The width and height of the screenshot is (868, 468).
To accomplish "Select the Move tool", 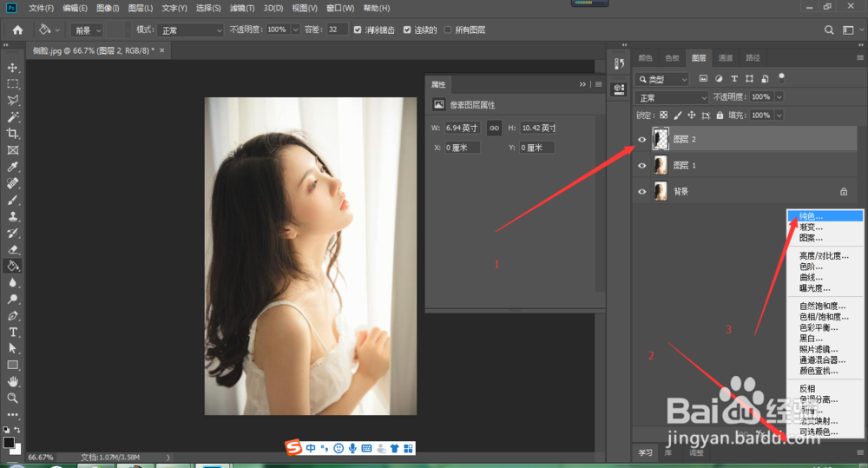I will click(12, 68).
